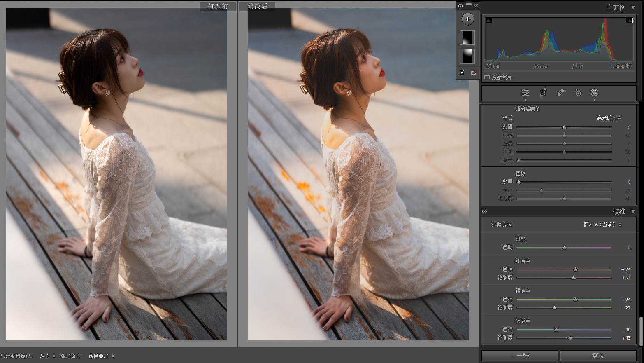The width and height of the screenshot is (644, 363).
Task: Click the right panel vertical scrollbar
Action: pyautogui.click(x=641, y=331)
